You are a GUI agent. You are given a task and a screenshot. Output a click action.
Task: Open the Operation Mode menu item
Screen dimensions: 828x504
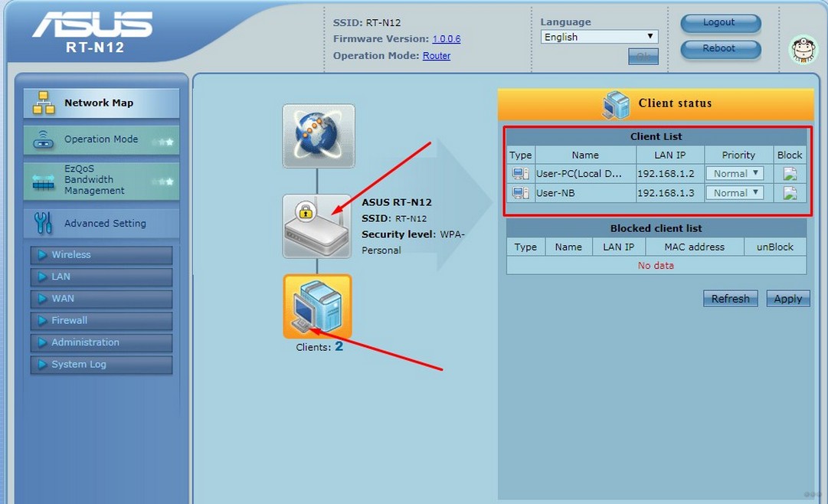coord(101,139)
